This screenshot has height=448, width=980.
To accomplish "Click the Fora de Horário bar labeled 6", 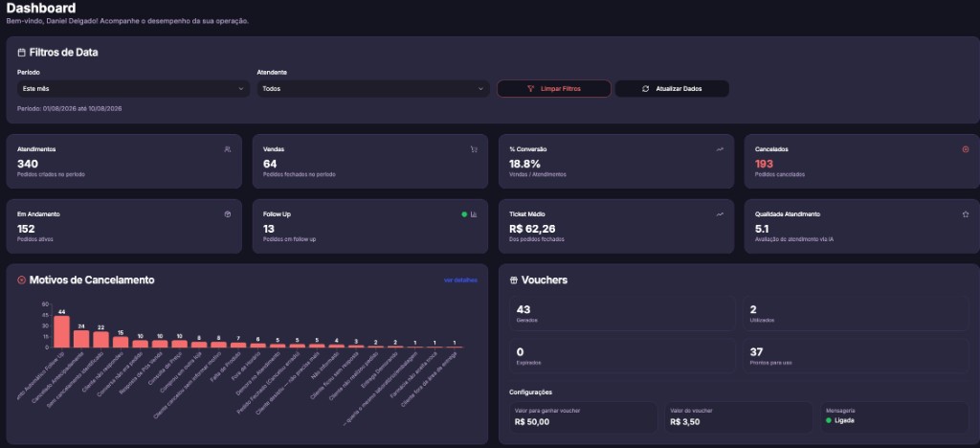I will point(258,345).
